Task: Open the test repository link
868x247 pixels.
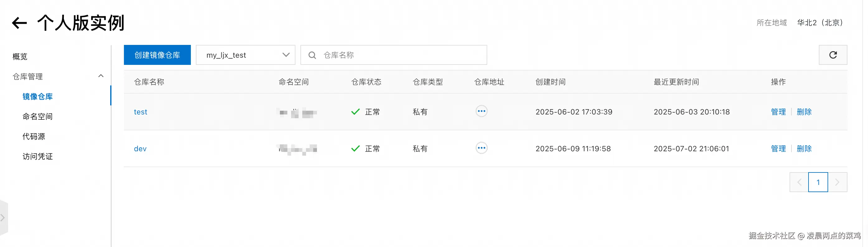Action: tap(140, 112)
